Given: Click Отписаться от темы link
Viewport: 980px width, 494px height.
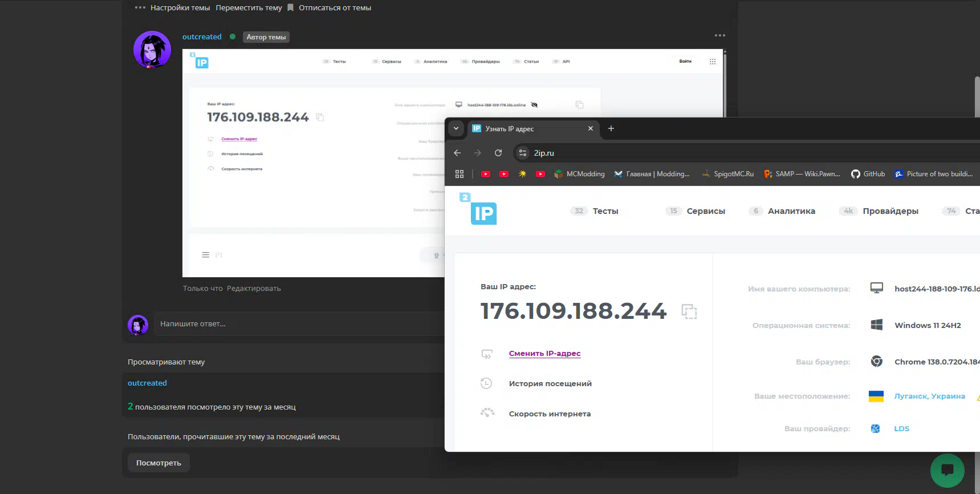Looking at the screenshot, I should click(335, 7).
